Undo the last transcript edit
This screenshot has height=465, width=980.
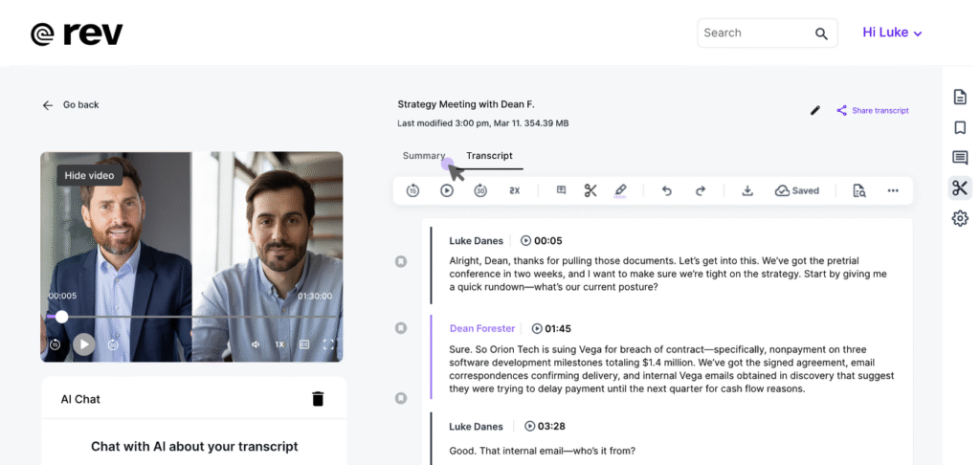[x=667, y=191]
